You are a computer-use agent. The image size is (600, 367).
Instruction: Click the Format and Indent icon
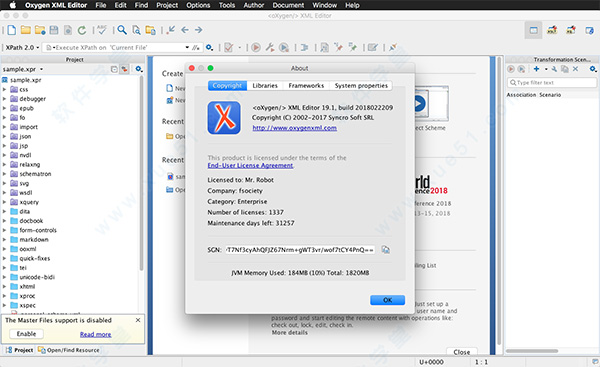pyautogui.click(x=305, y=47)
